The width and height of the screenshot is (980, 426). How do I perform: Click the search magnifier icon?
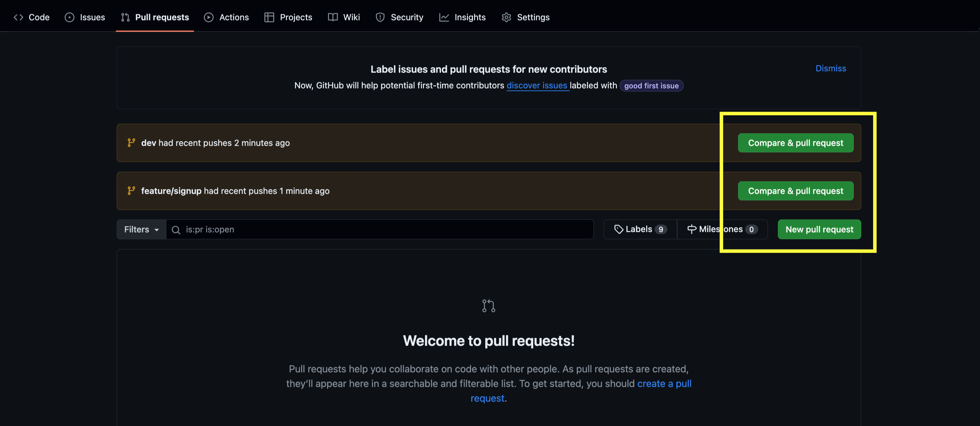[x=176, y=230]
